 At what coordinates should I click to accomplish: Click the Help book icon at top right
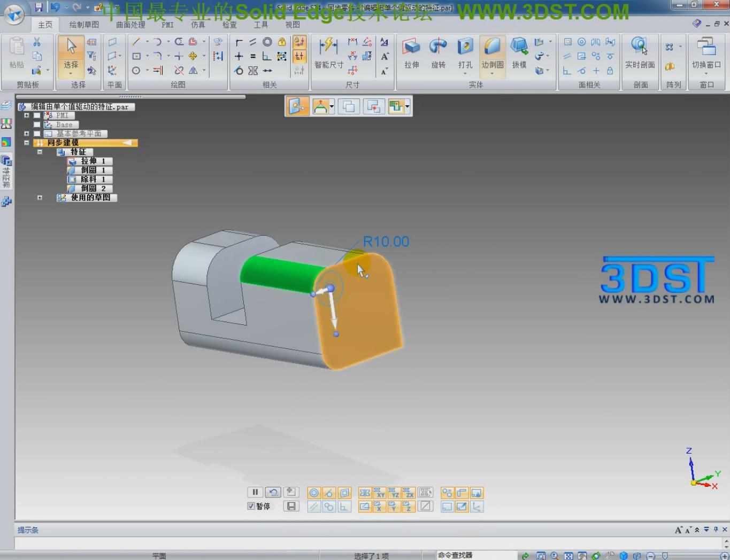tap(696, 24)
